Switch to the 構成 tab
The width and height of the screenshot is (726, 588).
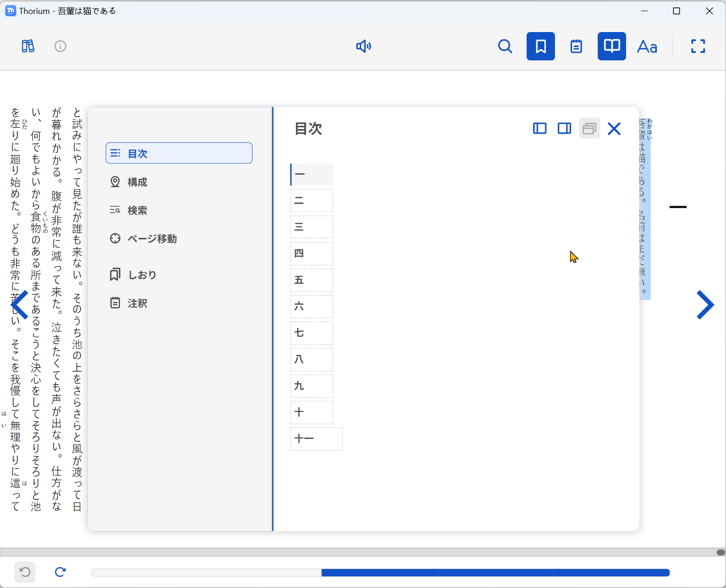pos(179,182)
